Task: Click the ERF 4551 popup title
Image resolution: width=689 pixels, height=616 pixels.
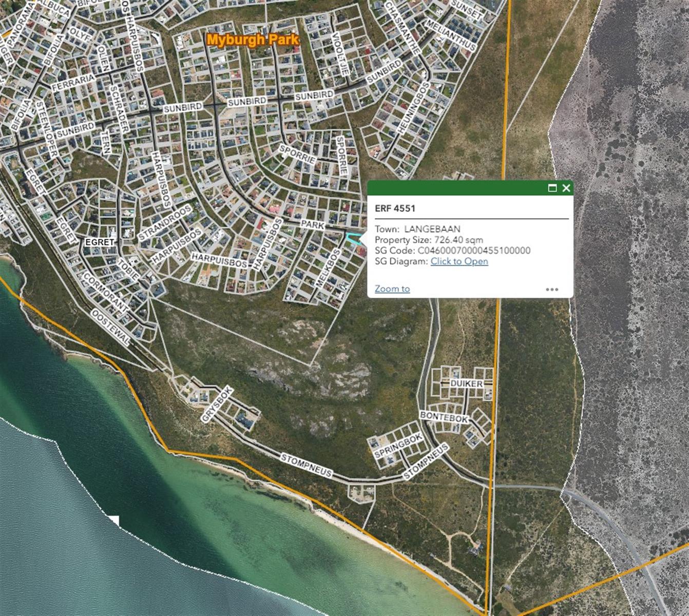Action: pyautogui.click(x=395, y=208)
